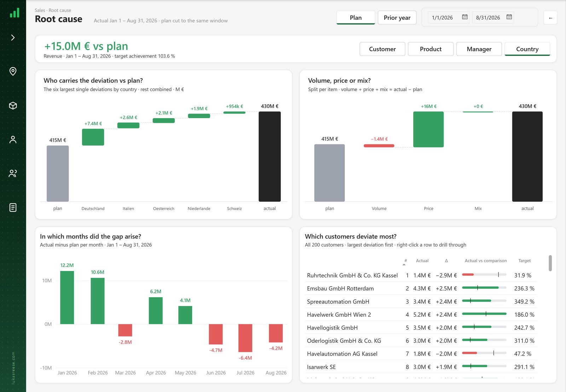Image resolution: width=566 pixels, height=392 pixels.
Task: Switch comparison to Prior year
Action: (397, 18)
